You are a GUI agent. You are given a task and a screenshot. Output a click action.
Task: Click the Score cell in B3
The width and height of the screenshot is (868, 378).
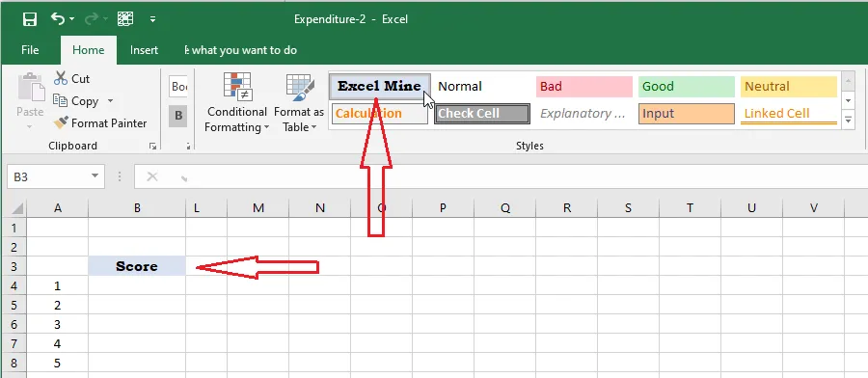tap(137, 266)
